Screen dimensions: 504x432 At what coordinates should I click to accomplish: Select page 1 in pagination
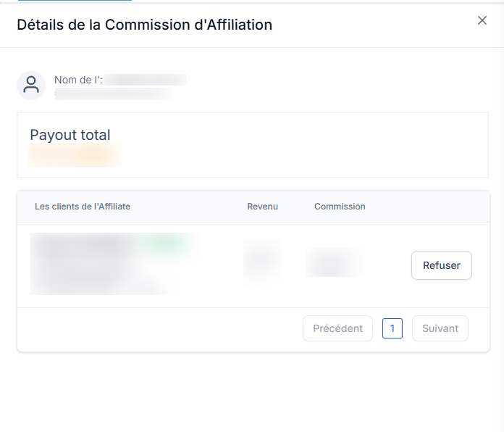pos(392,328)
